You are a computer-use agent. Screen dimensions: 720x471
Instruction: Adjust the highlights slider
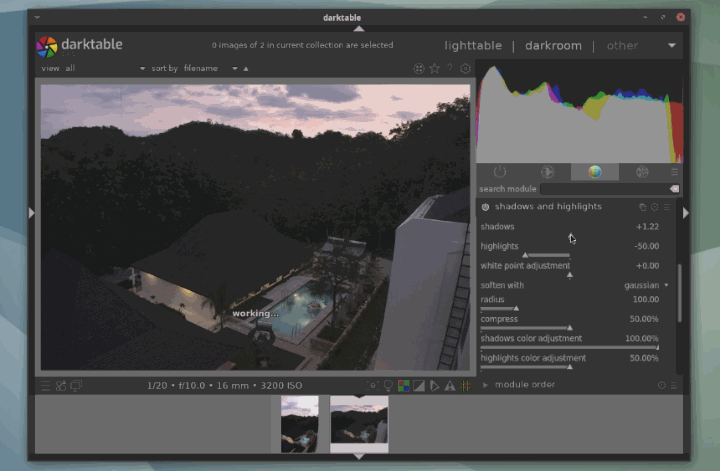click(x=570, y=255)
